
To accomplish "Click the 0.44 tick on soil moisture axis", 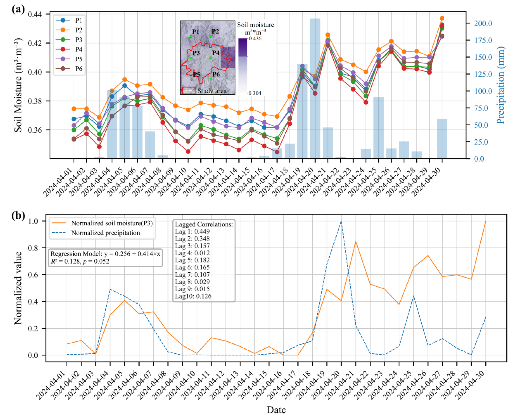I will (x=35, y=14).
